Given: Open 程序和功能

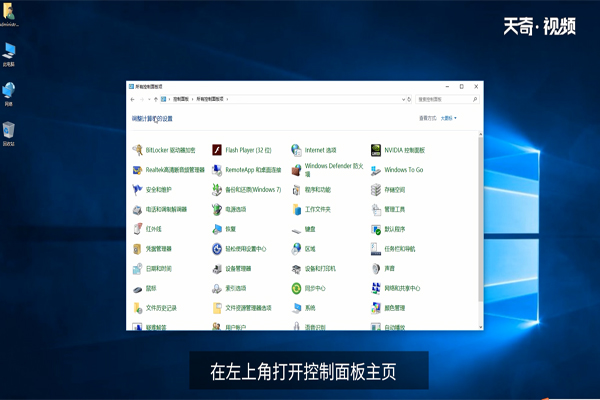Looking at the screenshot, I should 311,189.
